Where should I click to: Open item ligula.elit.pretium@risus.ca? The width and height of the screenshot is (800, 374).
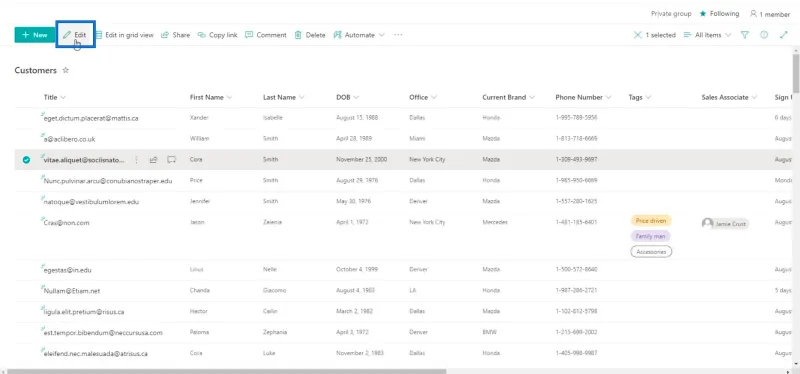[84, 312]
